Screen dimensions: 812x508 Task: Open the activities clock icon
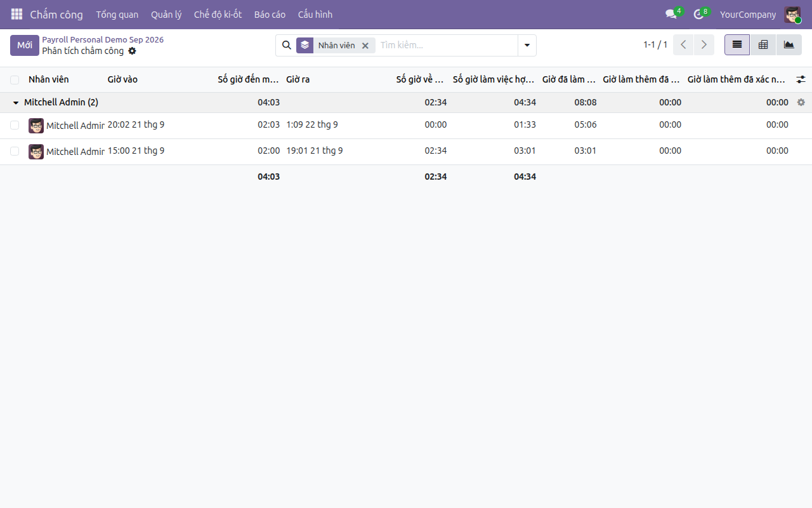(699, 14)
